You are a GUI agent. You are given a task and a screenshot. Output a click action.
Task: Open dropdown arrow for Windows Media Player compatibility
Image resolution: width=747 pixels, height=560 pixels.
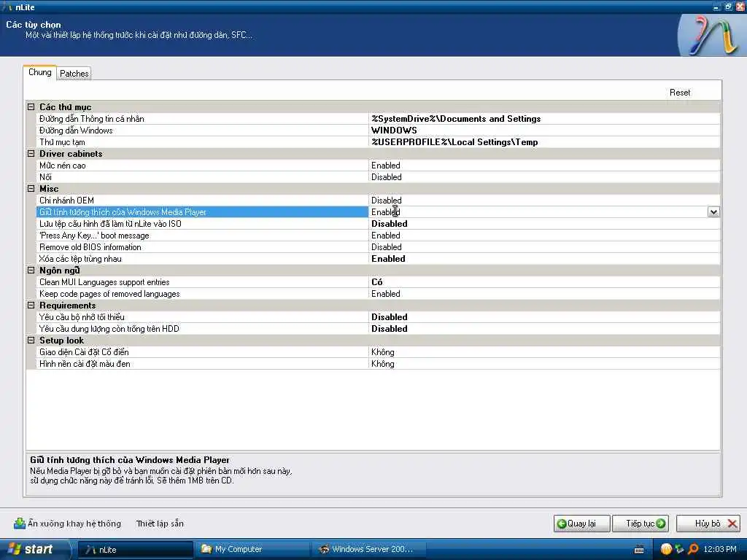tap(713, 212)
